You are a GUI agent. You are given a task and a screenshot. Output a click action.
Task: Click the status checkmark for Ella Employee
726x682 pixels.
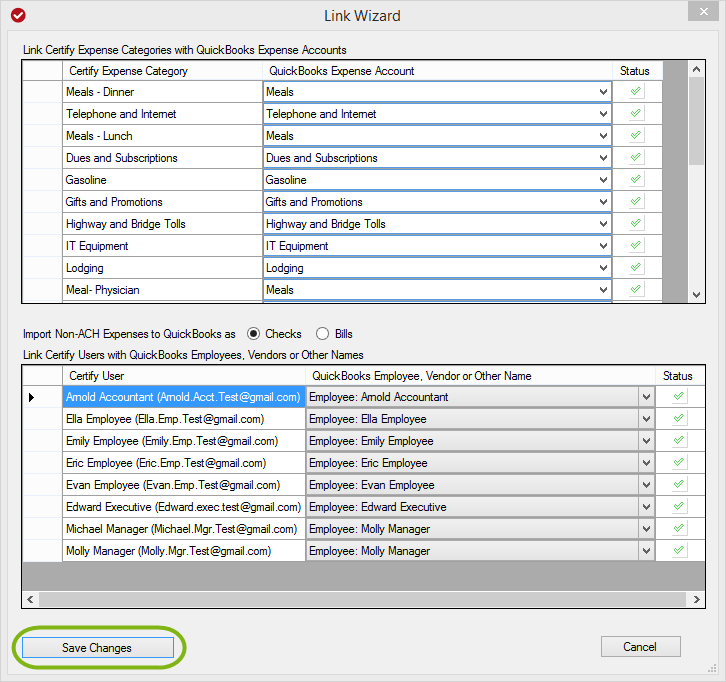tap(679, 419)
